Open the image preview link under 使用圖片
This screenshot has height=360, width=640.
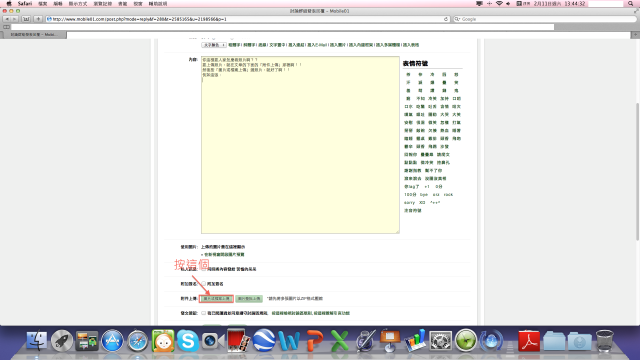(224, 254)
